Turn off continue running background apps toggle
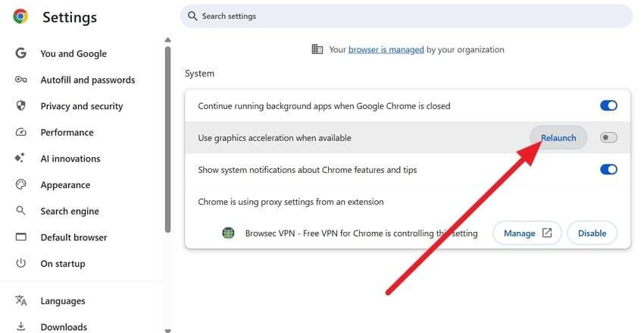644x333 pixels. pos(608,105)
